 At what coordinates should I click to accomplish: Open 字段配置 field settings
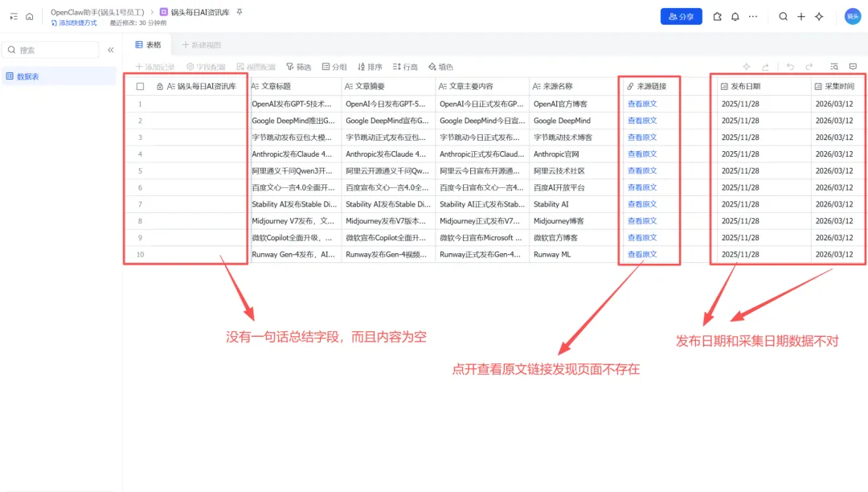tap(206, 67)
